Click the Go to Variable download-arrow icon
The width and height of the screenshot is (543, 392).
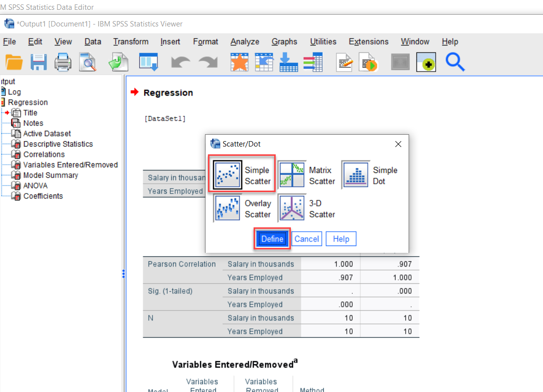pyautogui.click(x=288, y=63)
